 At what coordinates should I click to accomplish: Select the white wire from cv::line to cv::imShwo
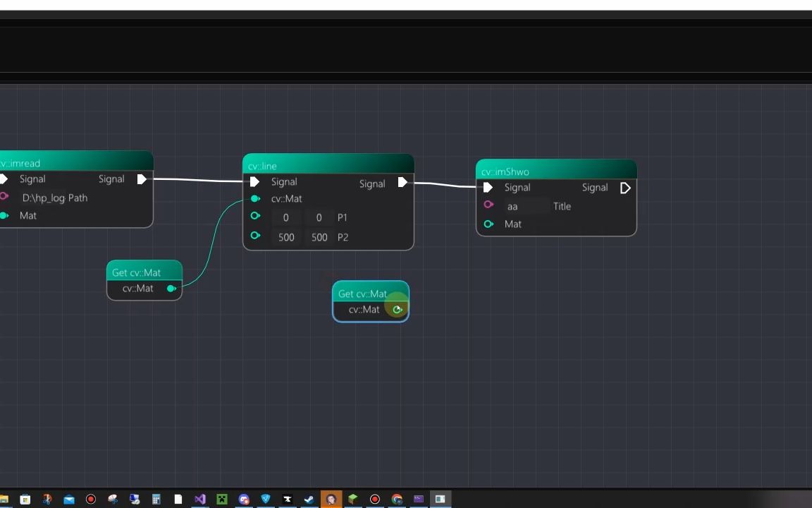[445, 185]
